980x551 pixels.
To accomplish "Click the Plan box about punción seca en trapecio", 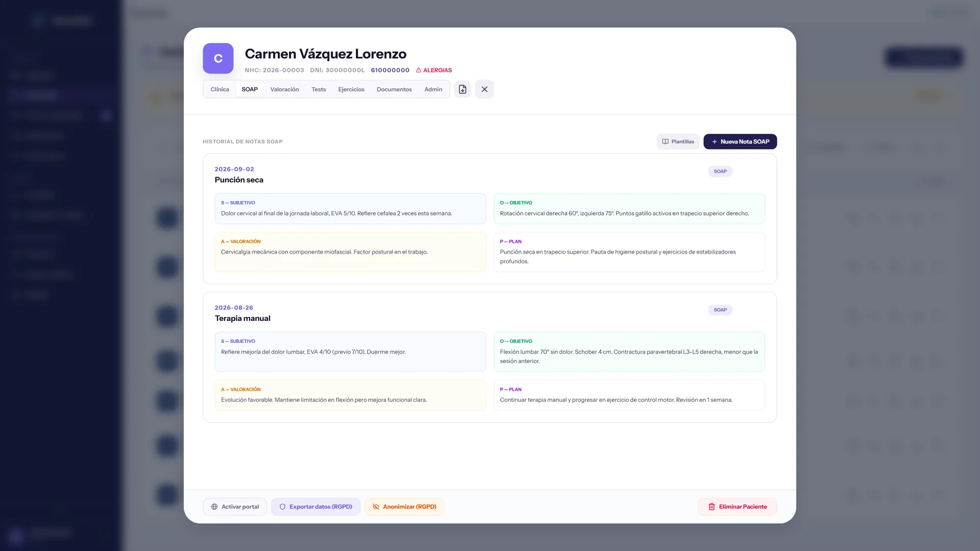I will tap(629, 252).
